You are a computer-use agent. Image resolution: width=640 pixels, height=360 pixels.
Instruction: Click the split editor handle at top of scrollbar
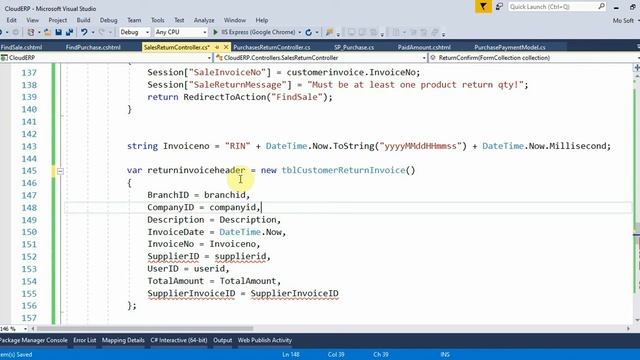click(637, 68)
